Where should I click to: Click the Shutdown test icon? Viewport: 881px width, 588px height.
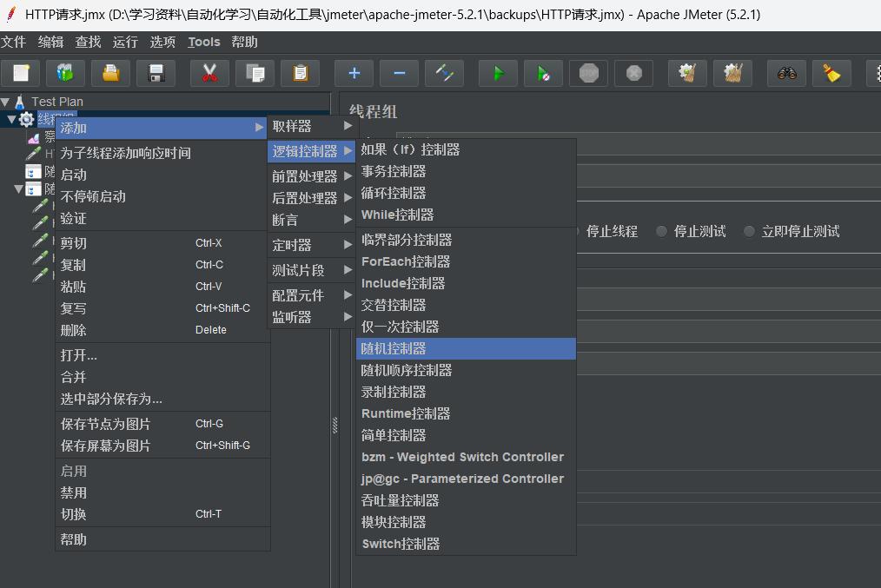(x=633, y=73)
